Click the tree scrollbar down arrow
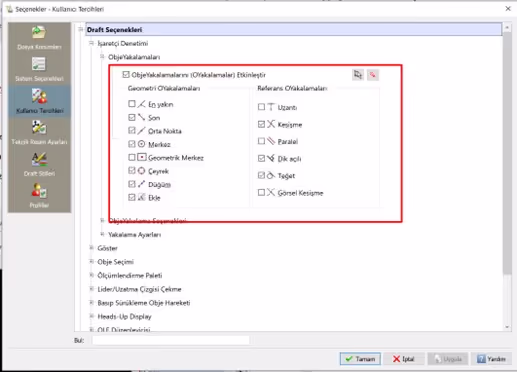517x372 pixels. click(x=507, y=327)
